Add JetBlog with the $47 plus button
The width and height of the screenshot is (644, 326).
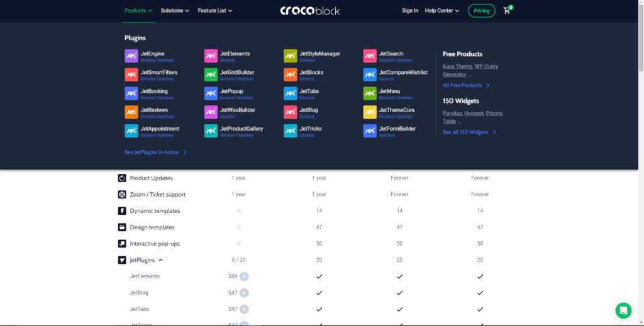pos(244,293)
